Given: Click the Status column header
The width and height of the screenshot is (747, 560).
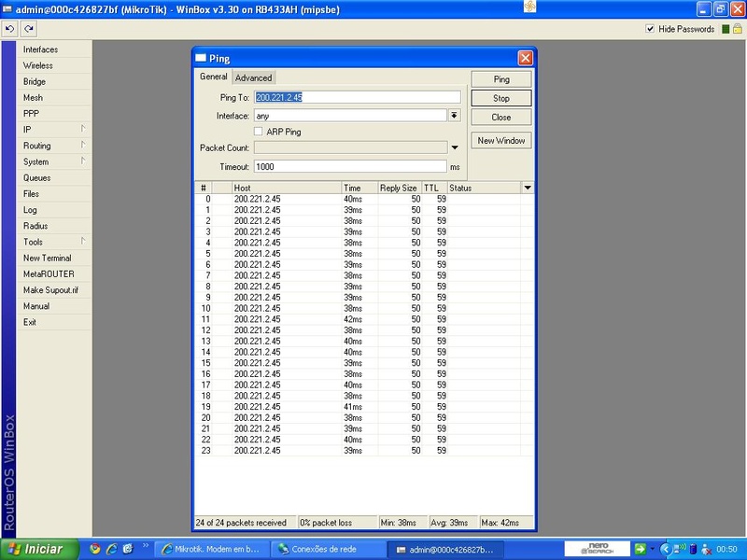Looking at the screenshot, I should pyautogui.click(x=484, y=189).
